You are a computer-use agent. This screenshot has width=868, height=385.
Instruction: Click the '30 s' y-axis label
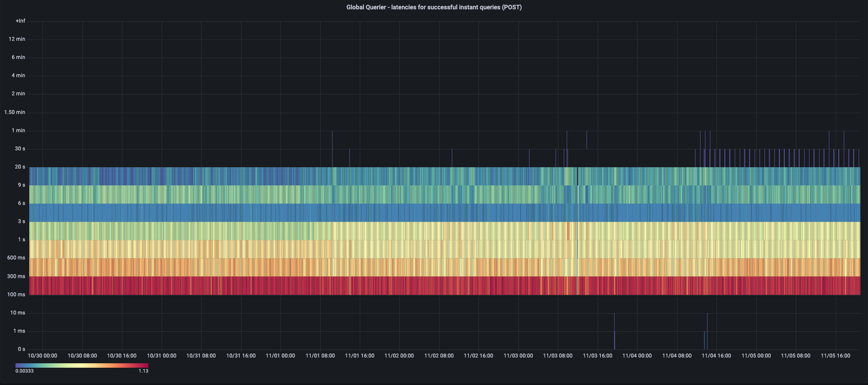click(x=20, y=149)
